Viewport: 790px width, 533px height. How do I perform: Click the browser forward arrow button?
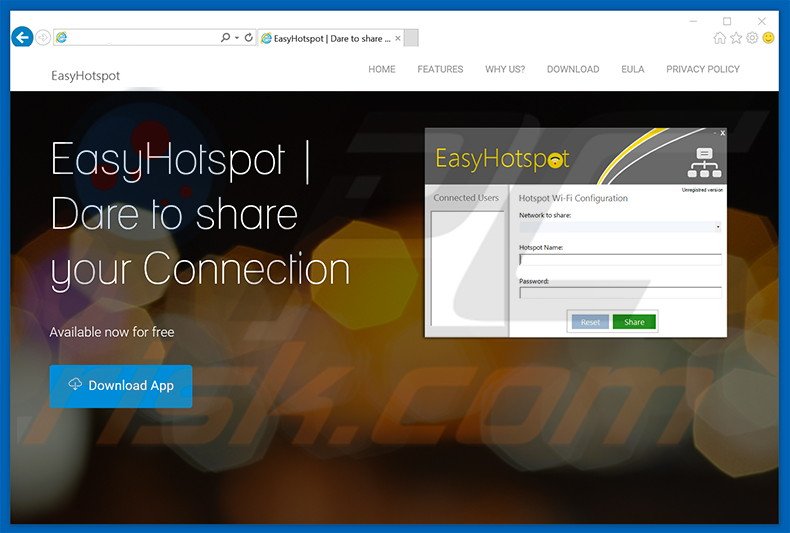(43, 37)
